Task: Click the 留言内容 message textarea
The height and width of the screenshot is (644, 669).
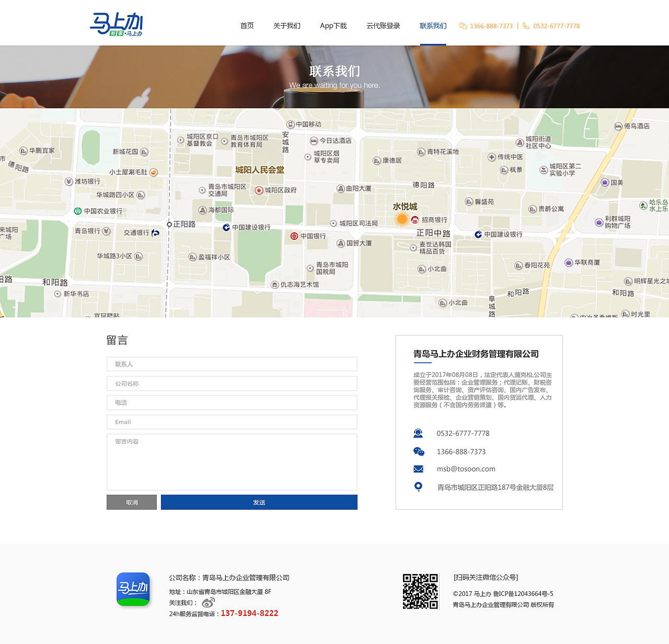Action: click(232, 462)
